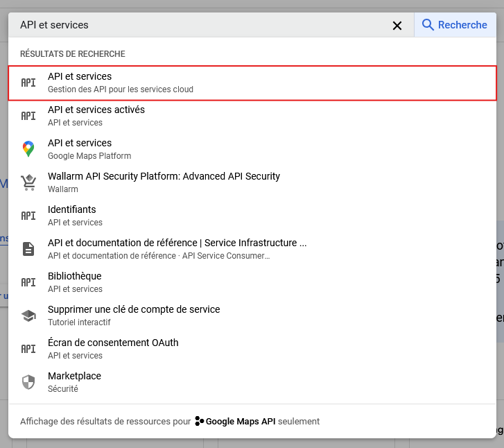Click the 'RÉSULTATS DE RECHERCHE' heading
The height and width of the screenshot is (448, 504).
[73, 53]
